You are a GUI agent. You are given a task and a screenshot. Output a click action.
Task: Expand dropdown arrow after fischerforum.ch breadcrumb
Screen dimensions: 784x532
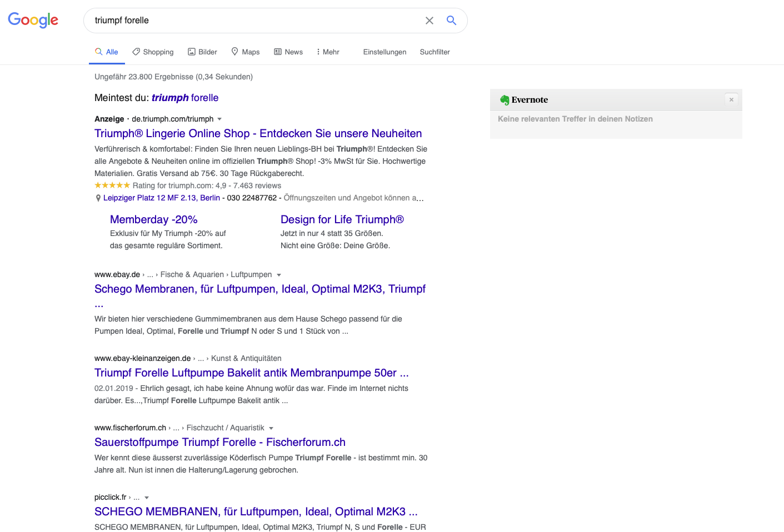pos(271,428)
